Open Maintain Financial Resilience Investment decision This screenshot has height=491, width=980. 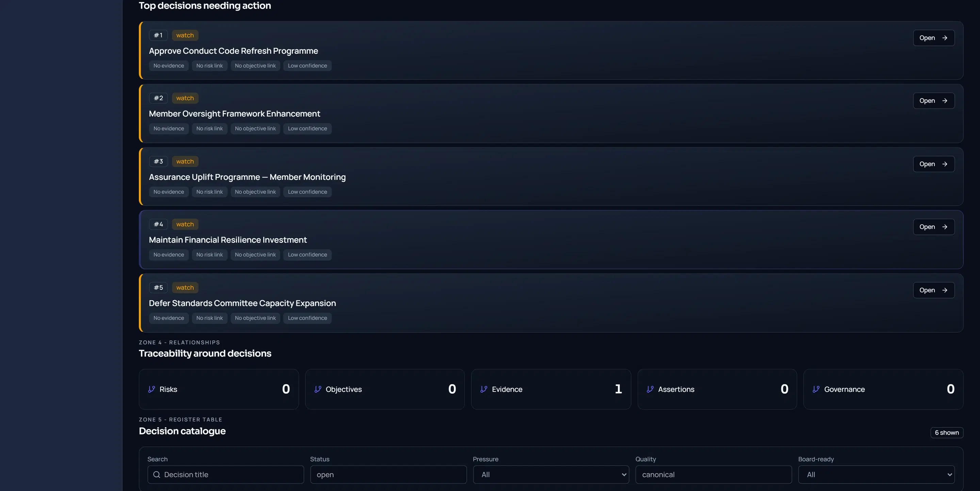[x=934, y=227]
